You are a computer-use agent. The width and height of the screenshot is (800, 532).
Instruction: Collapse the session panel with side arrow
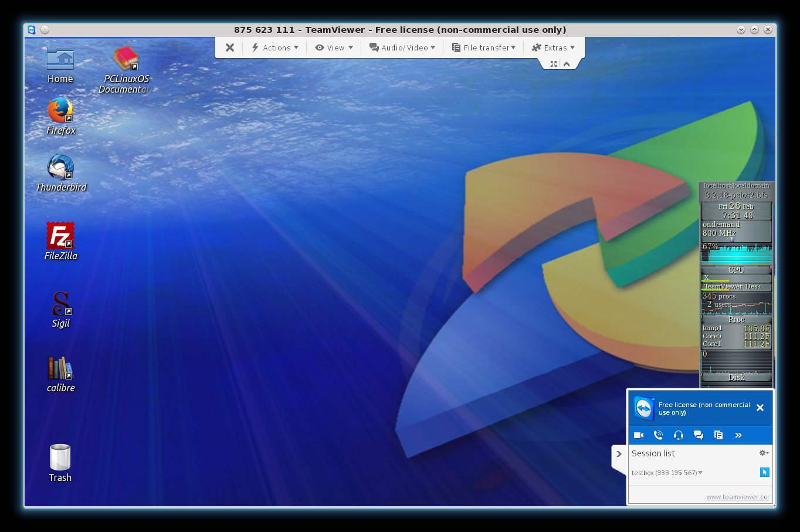(x=619, y=454)
